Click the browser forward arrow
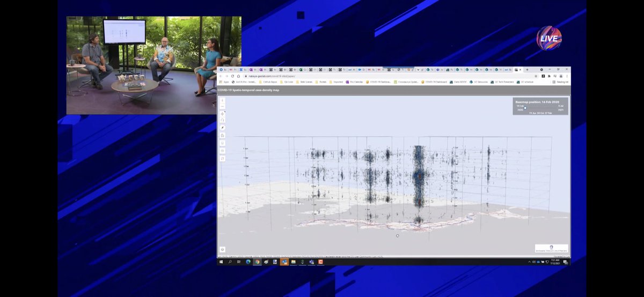Viewport: 644px width, 297px height. click(x=226, y=76)
